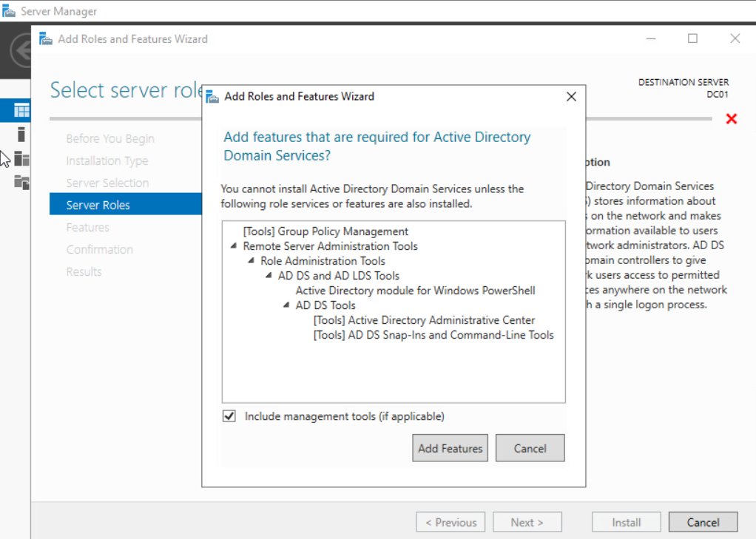Select Active Directory Administrative Center item

(425, 320)
